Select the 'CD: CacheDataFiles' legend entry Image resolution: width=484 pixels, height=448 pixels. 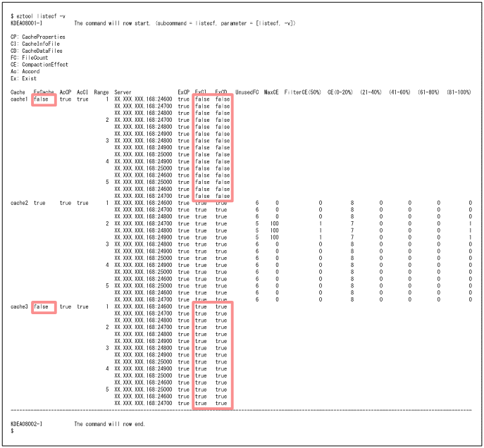pyautogui.click(x=37, y=51)
